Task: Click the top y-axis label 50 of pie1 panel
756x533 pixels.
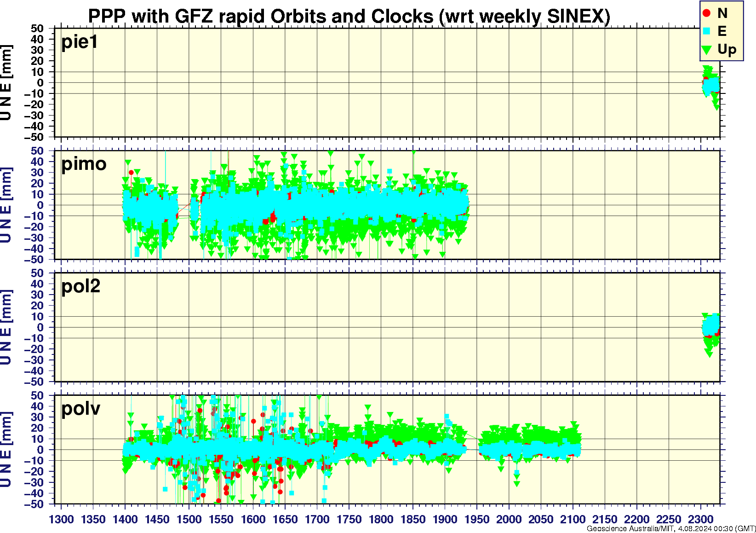Action: (37, 29)
